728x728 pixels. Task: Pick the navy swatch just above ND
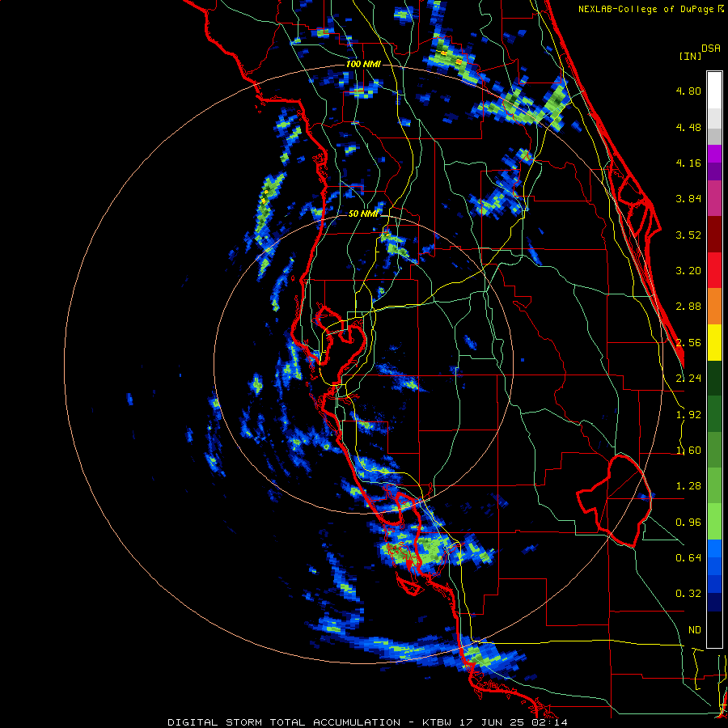click(x=714, y=603)
